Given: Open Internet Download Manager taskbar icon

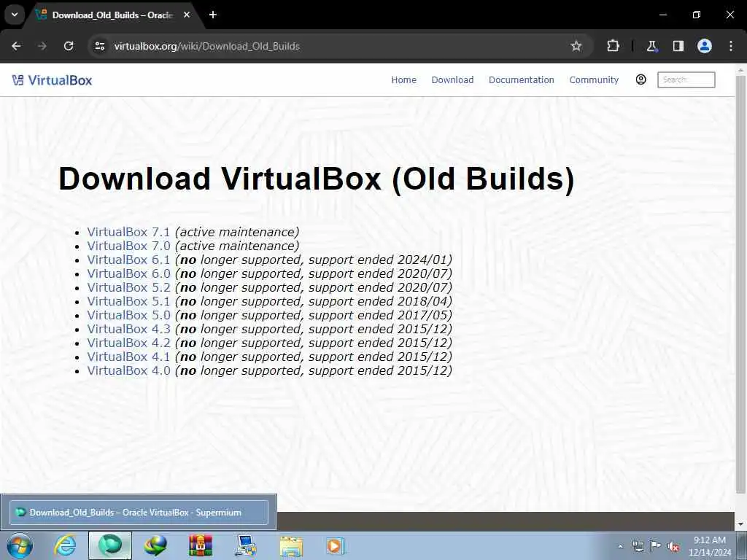Looking at the screenshot, I should click(155, 545).
